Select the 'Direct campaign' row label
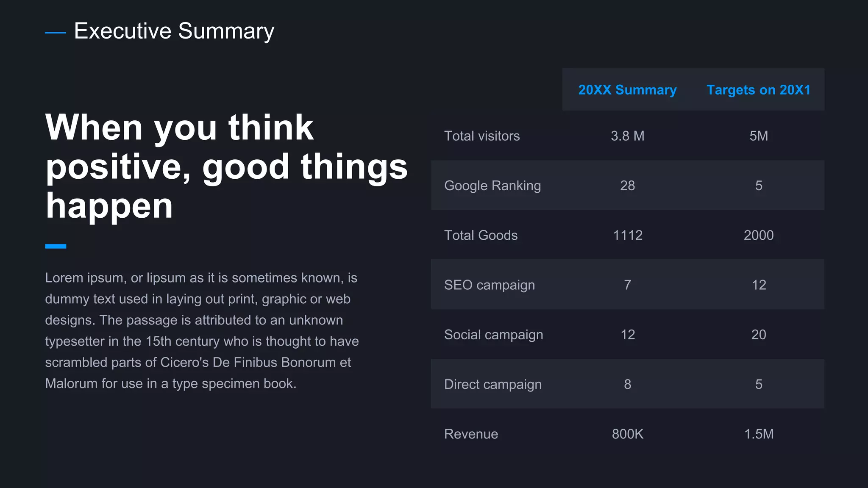Image resolution: width=868 pixels, height=488 pixels. [493, 384]
